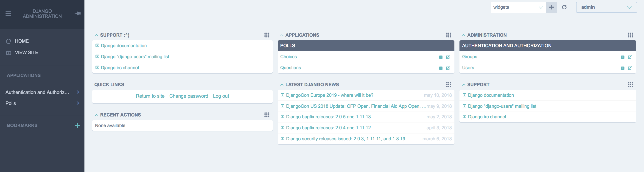This screenshot has height=172, width=644.
Task: Grab the right-column Support widget grid handle
Action: (x=630, y=85)
